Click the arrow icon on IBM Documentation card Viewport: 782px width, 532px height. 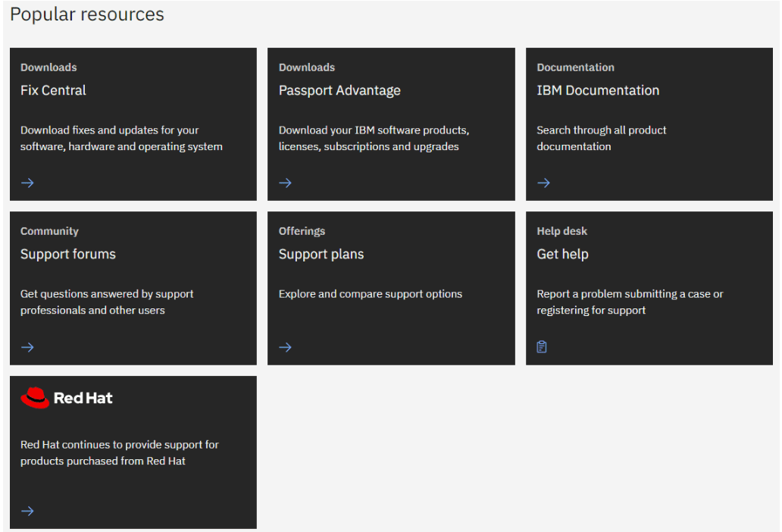click(x=543, y=183)
